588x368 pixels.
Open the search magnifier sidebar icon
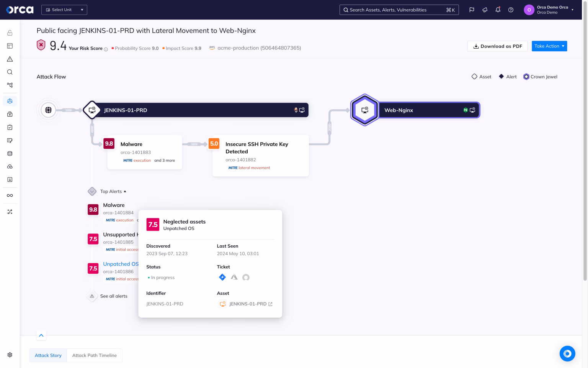coord(10,72)
